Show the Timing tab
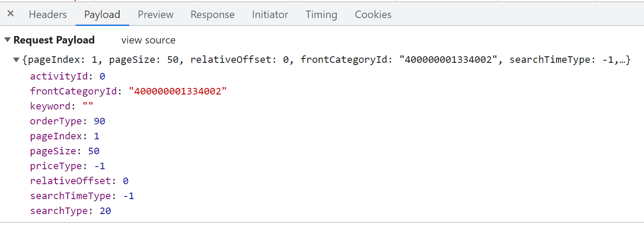 point(321,15)
